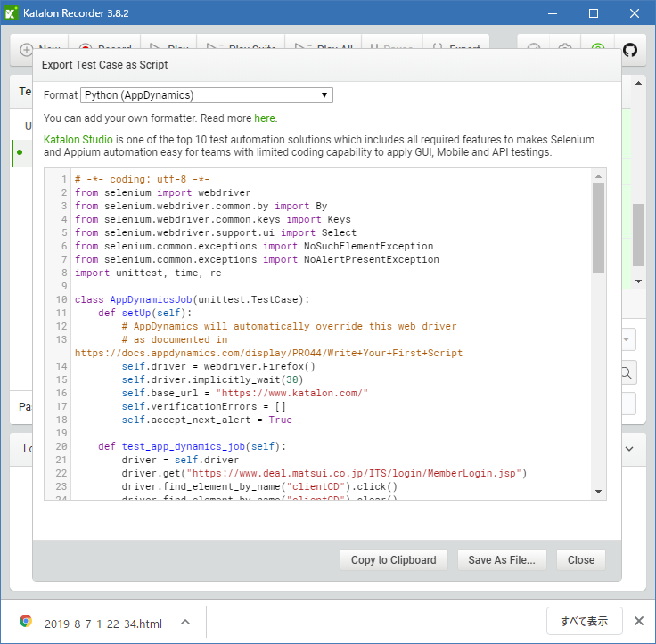Dismiss the downloads bar with the X

pos(639,621)
